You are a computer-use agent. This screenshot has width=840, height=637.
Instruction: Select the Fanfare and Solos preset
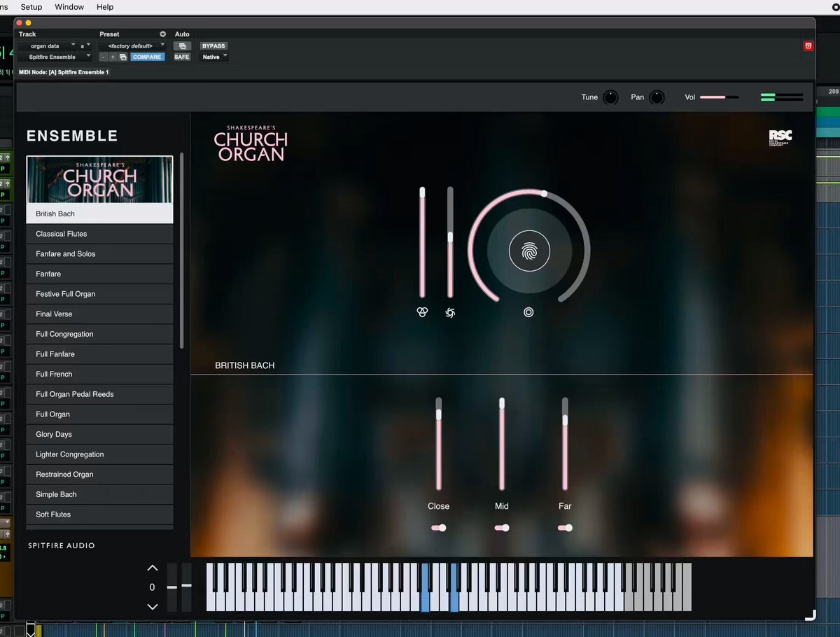[99, 254]
